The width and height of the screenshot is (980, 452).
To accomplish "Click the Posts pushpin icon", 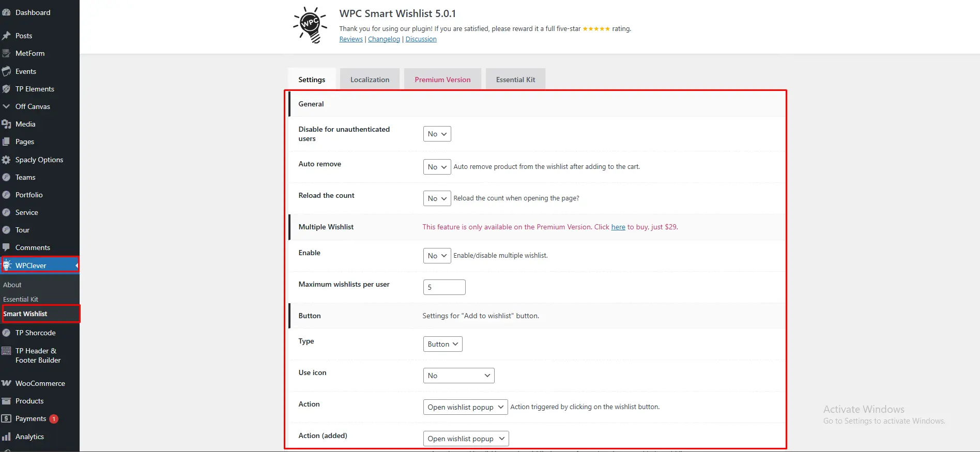I will pos(6,36).
